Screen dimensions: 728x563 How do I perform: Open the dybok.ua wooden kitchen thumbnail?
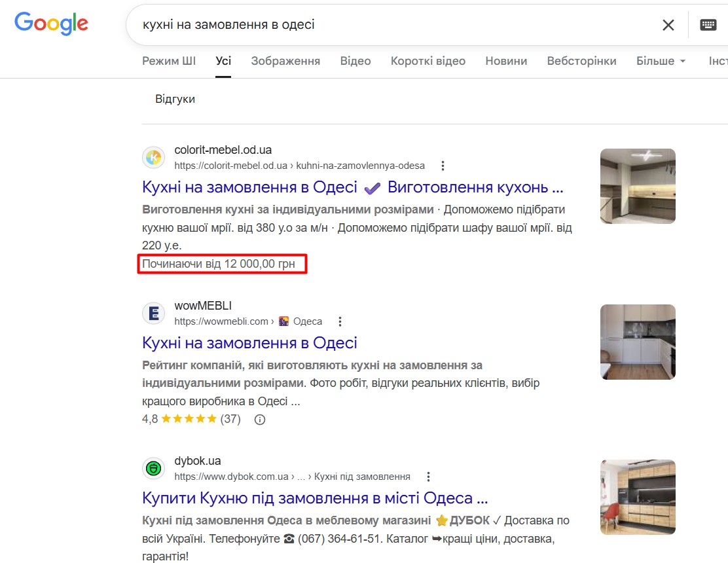click(x=638, y=497)
